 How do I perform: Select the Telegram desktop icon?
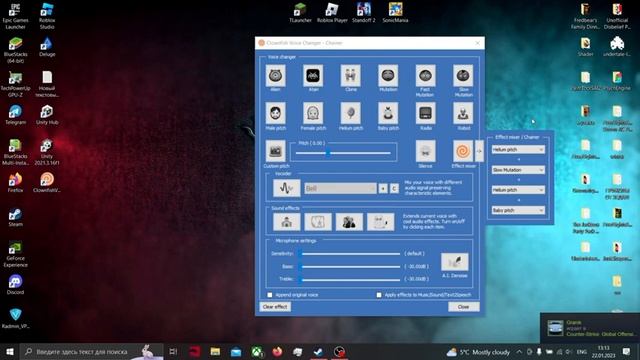coord(16,115)
